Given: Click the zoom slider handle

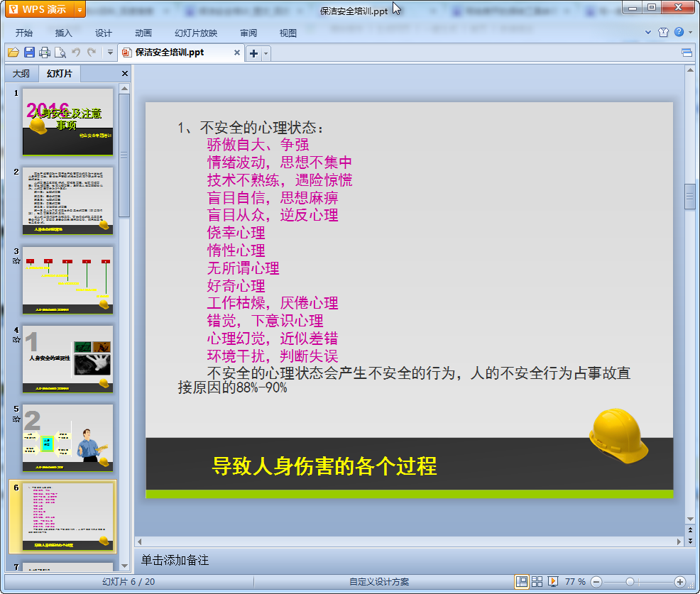Looking at the screenshot, I should (x=630, y=581).
